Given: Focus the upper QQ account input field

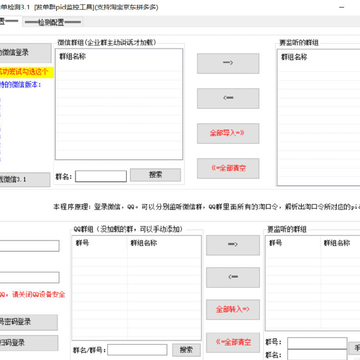Looking at the screenshot, I should point(29,246).
